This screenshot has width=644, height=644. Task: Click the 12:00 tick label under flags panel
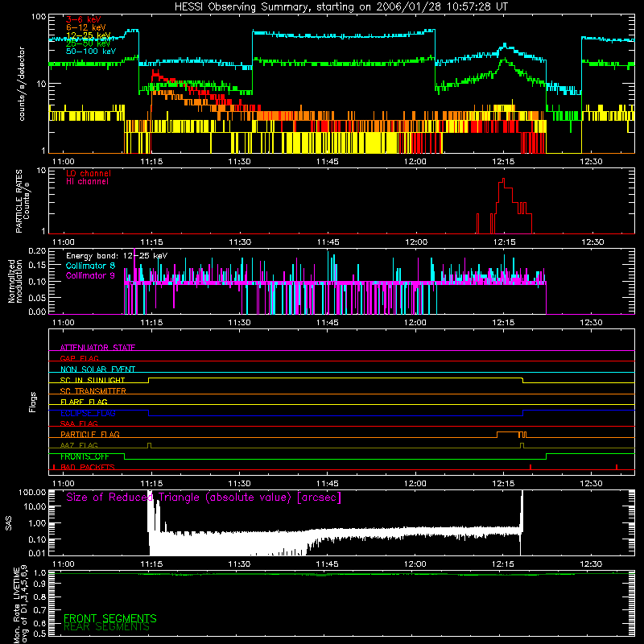415,484
